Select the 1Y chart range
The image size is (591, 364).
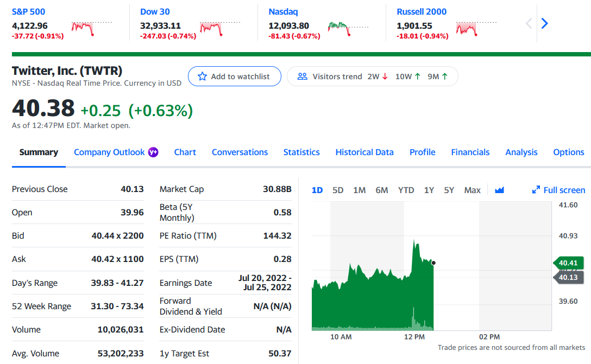[429, 190]
